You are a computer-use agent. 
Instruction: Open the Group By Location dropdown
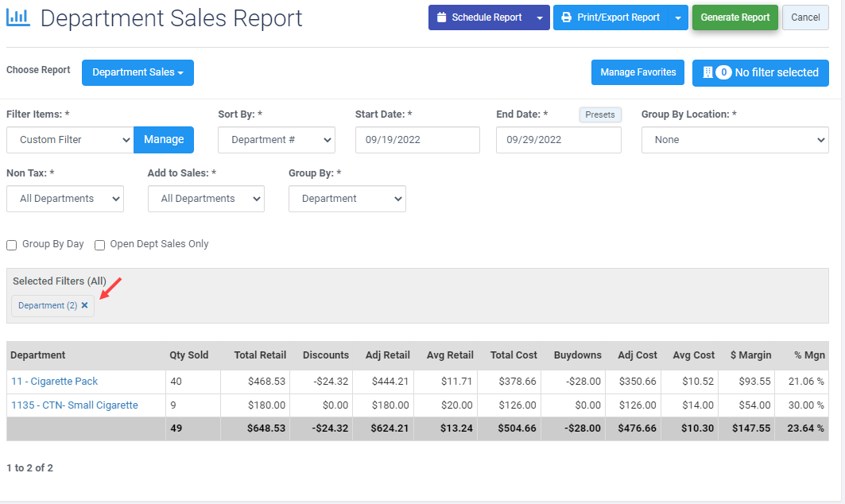pyautogui.click(x=734, y=140)
